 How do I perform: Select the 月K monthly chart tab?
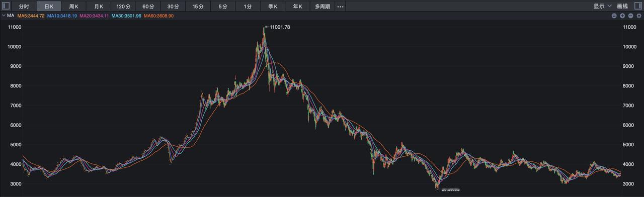(98, 7)
